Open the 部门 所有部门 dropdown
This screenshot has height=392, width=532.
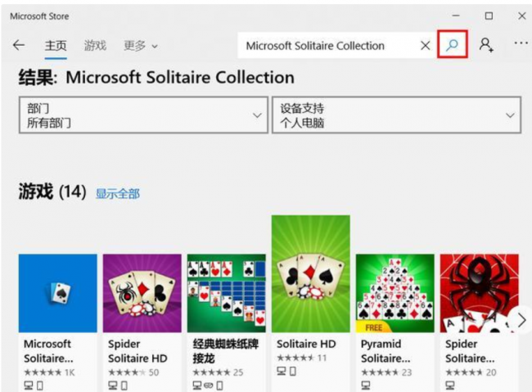coord(143,115)
